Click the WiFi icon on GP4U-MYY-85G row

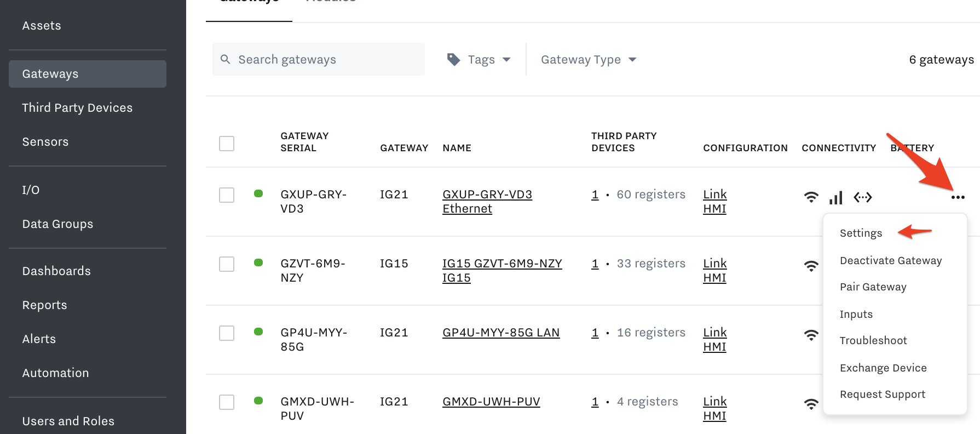click(x=811, y=335)
